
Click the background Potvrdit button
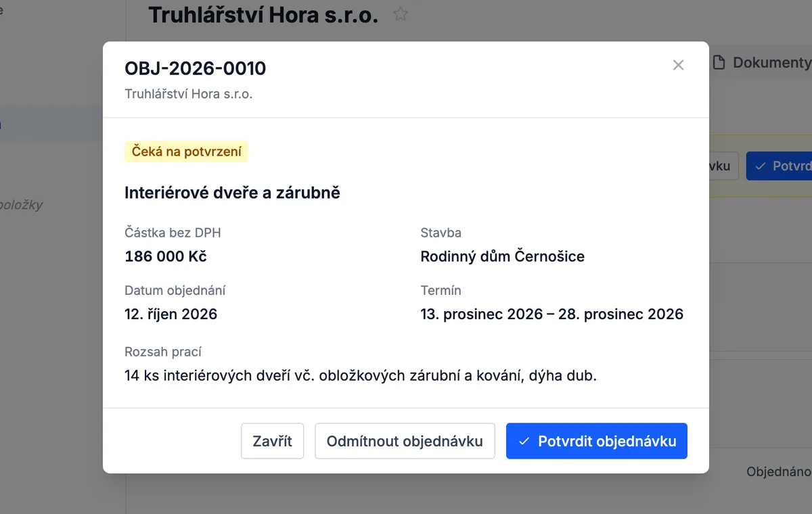[779, 166]
